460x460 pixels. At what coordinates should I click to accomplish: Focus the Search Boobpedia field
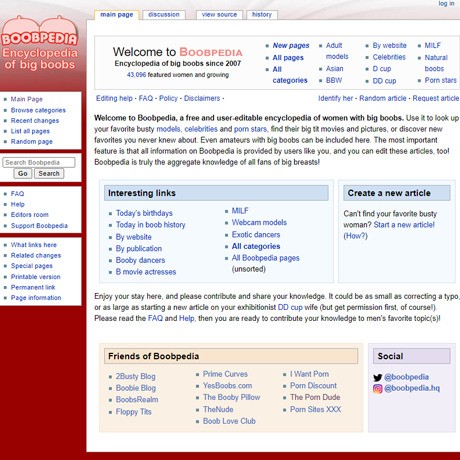tap(39, 162)
